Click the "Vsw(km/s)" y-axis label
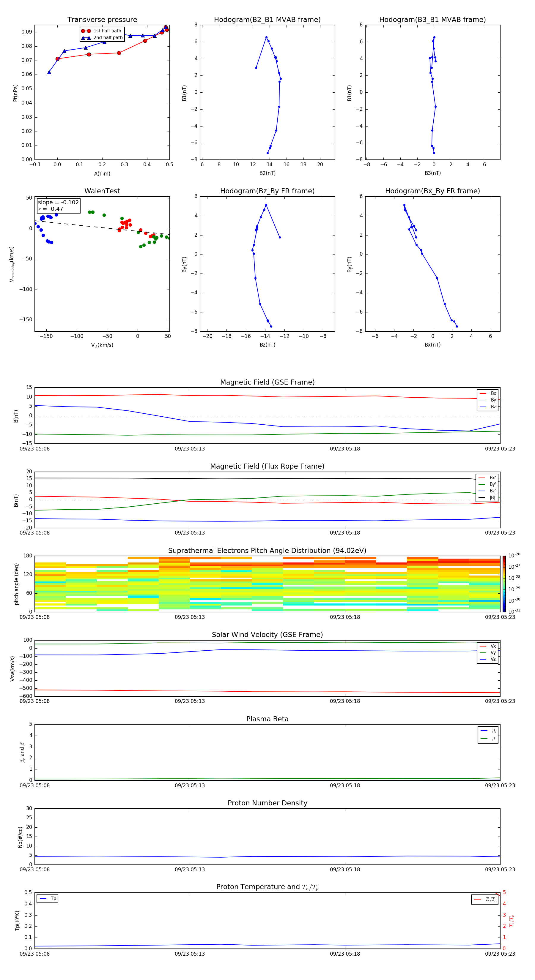 click(x=12, y=668)
